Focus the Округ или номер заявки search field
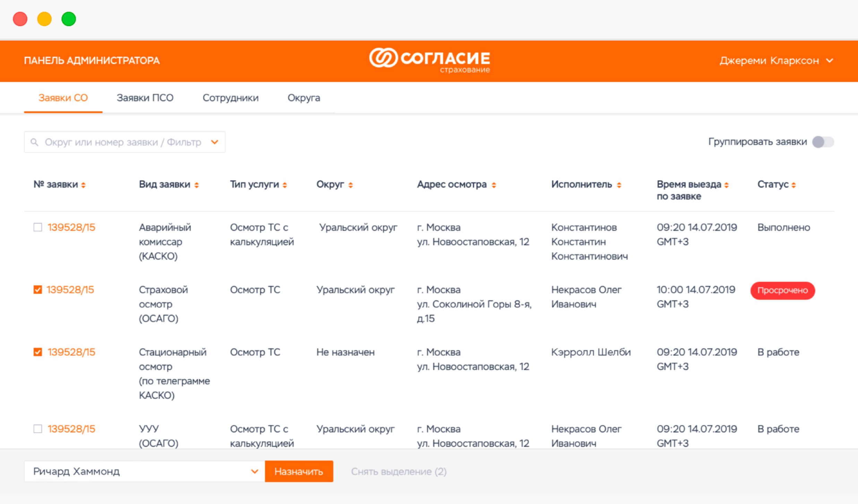The image size is (858, 504). (x=125, y=142)
